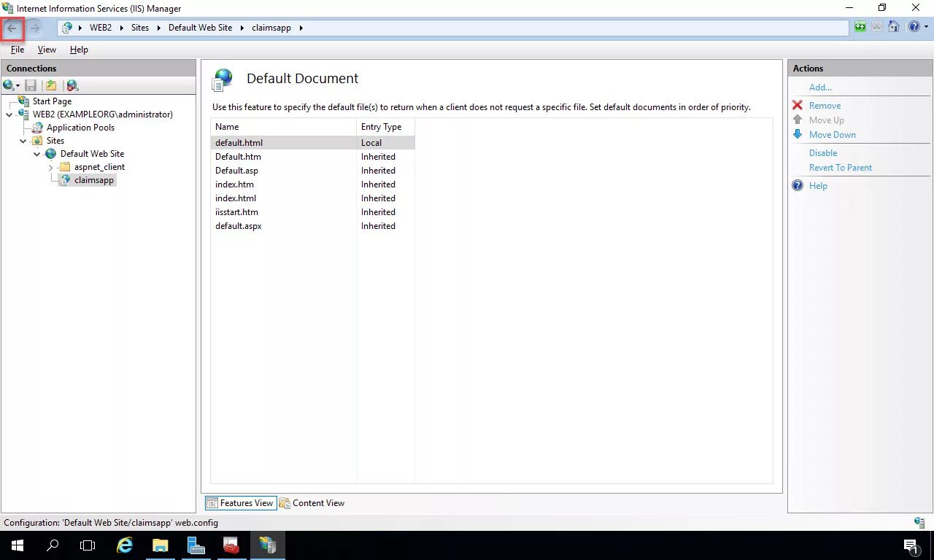The width and height of the screenshot is (934, 560).
Task: Expand the aspnet_client tree node
Action: [50, 167]
